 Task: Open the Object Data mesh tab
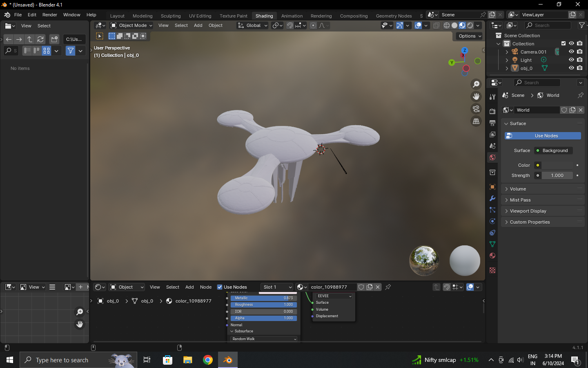[492, 244]
